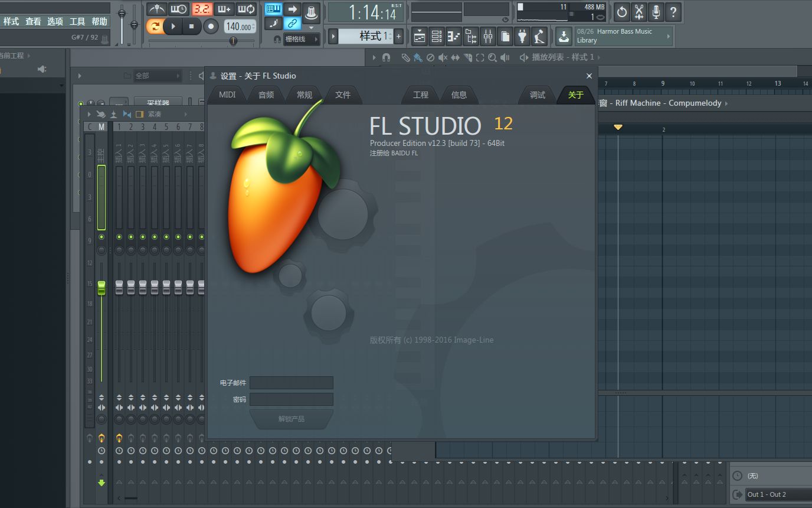Open the mixer options menu arrow
This screenshot has width=812, height=508.
(89, 114)
